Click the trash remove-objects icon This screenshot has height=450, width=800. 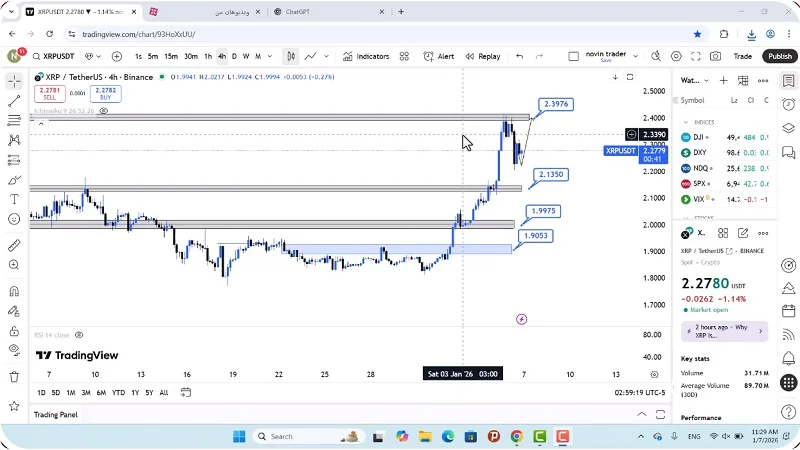14,377
